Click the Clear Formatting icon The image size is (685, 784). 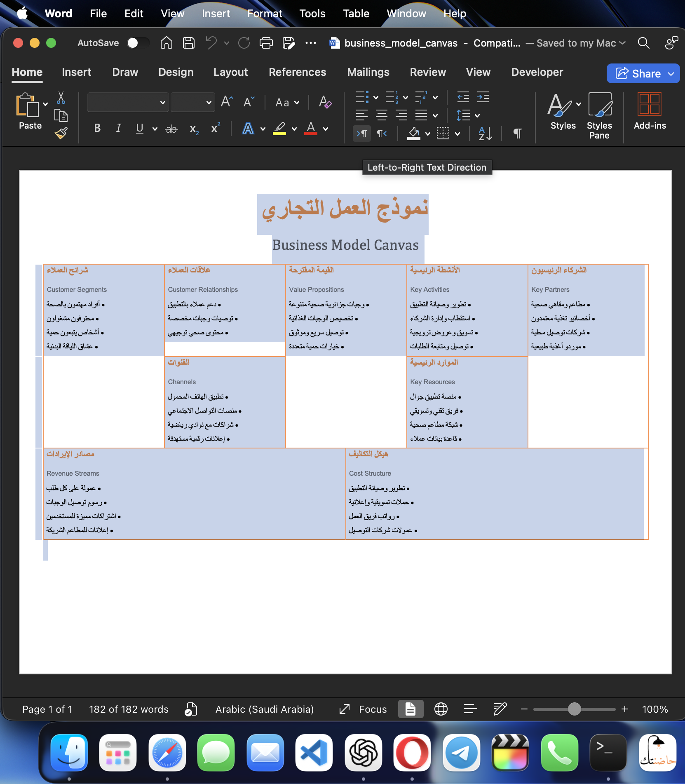pos(325,102)
